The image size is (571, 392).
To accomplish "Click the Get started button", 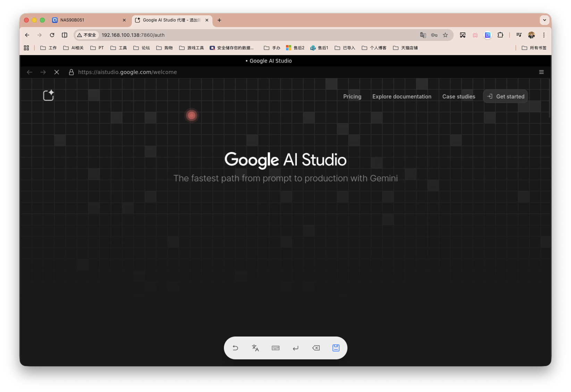I will [x=506, y=96].
